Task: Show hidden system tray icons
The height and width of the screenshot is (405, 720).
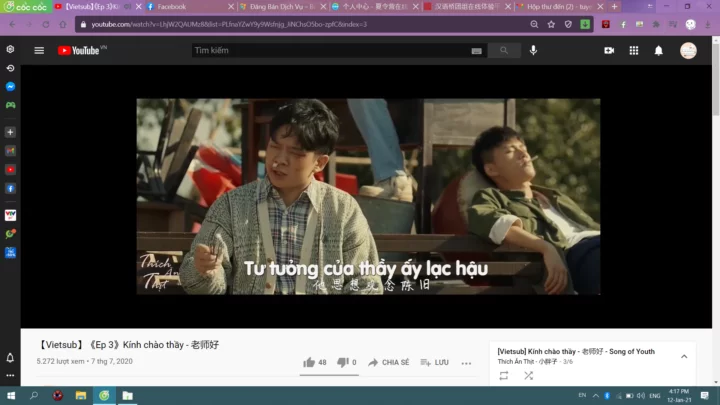Action: pos(596,395)
